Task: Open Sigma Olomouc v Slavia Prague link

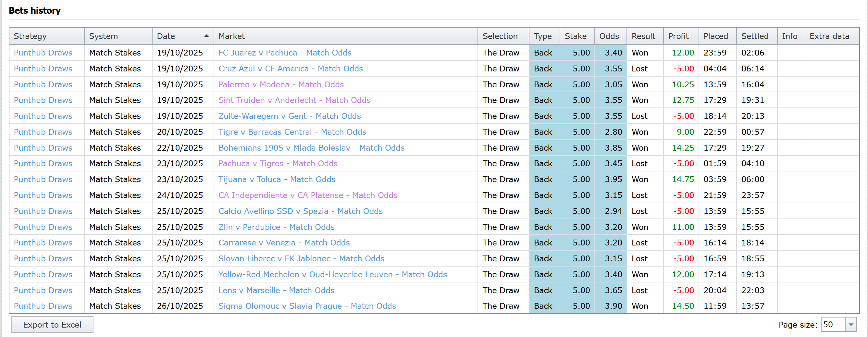Action: click(x=307, y=306)
